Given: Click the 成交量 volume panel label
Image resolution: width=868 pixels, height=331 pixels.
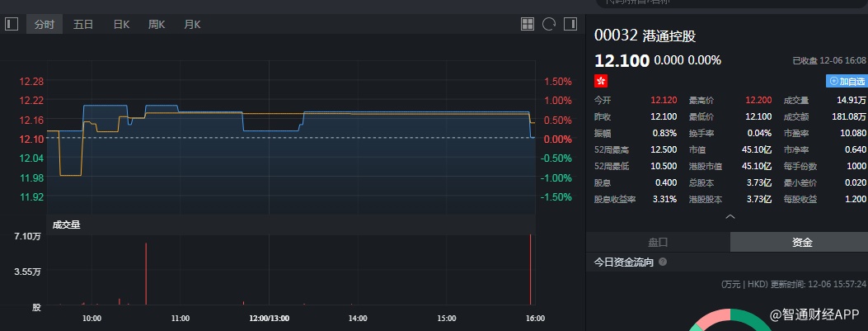Looking at the screenshot, I should click(x=66, y=224).
